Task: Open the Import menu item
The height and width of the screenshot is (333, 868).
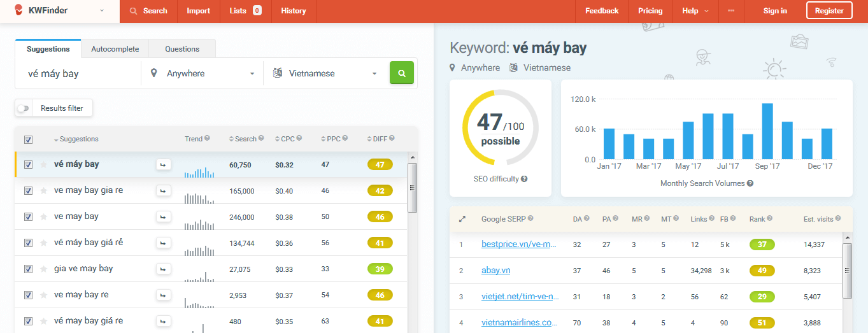Action: coord(198,11)
